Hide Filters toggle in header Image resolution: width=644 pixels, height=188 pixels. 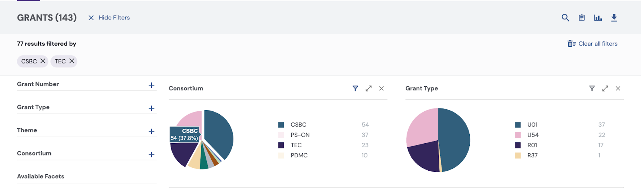(109, 18)
